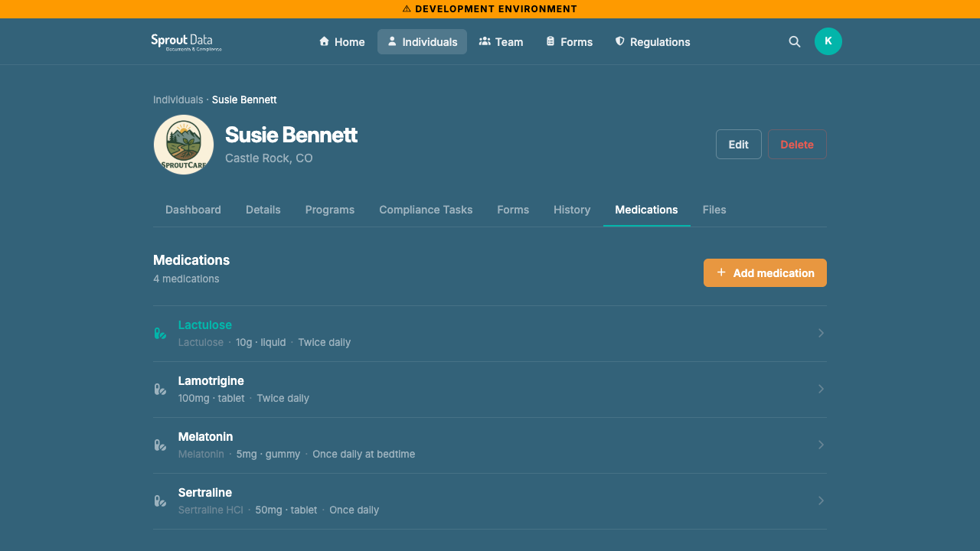Expand the Sertraline row chevron
980x551 pixels.
(821, 500)
